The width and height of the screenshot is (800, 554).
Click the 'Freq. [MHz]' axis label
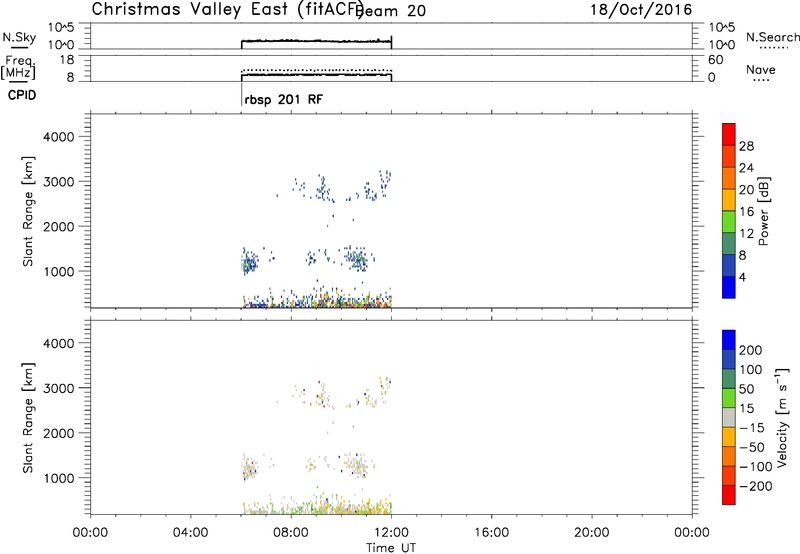pos(18,67)
